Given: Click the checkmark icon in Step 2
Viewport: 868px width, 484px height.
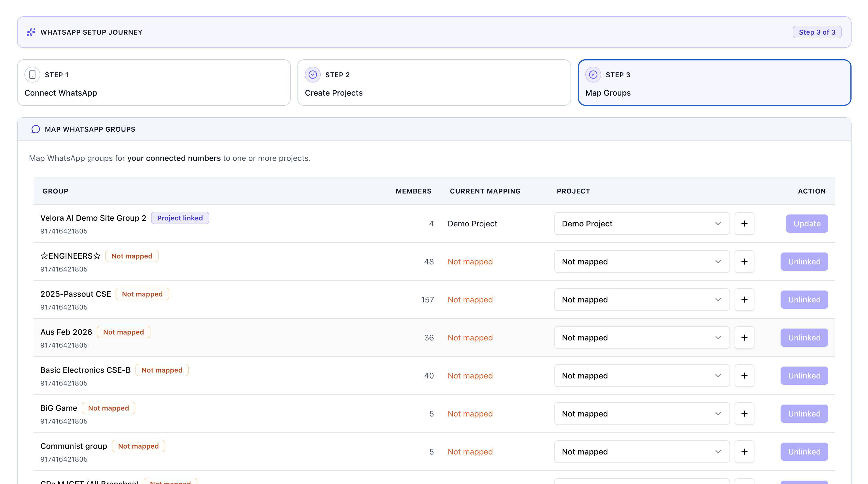Looking at the screenshot, I should [x=313, y=74].
